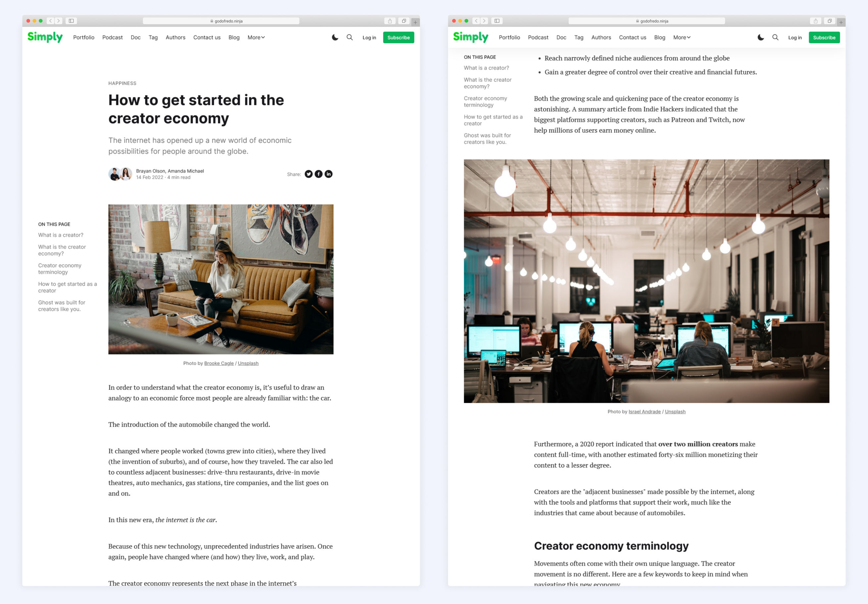Toggle dark mode moon in right window
The width and height of the screenshot is (868, 604).
761,37
